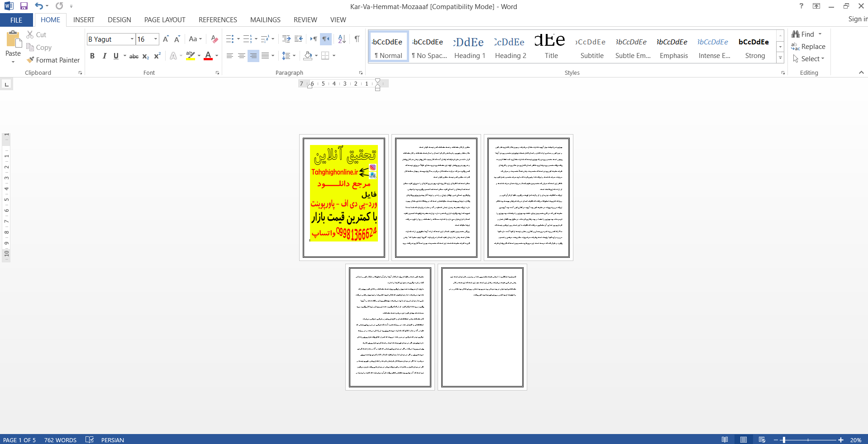Apply the Strong style
The height and width of the screenshot is (444, 868).
click(x=755, y=47)
